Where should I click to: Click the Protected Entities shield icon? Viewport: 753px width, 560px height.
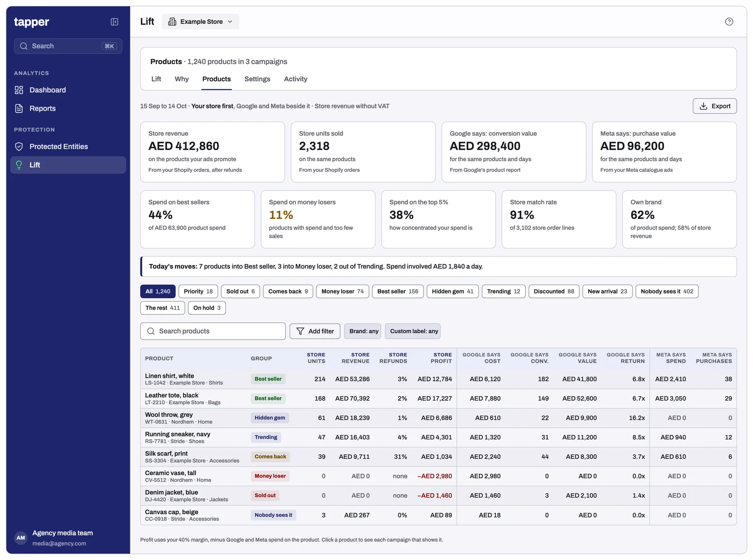[x=19, y=146]
